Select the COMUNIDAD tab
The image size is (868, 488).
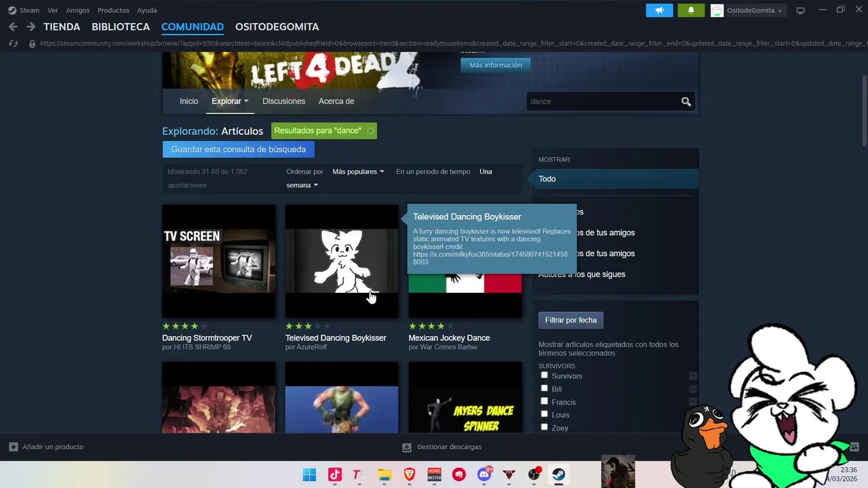coord(193,27)
